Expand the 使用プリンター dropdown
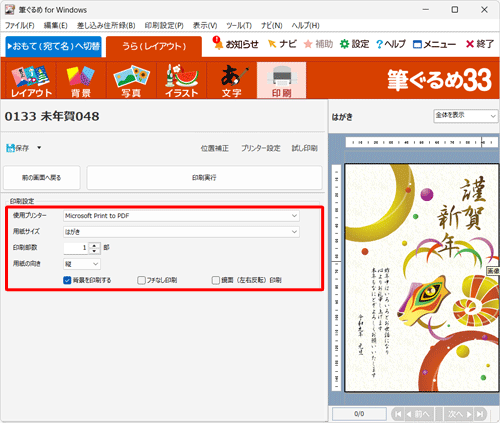The image size is (500, 423). pos(181,216)
